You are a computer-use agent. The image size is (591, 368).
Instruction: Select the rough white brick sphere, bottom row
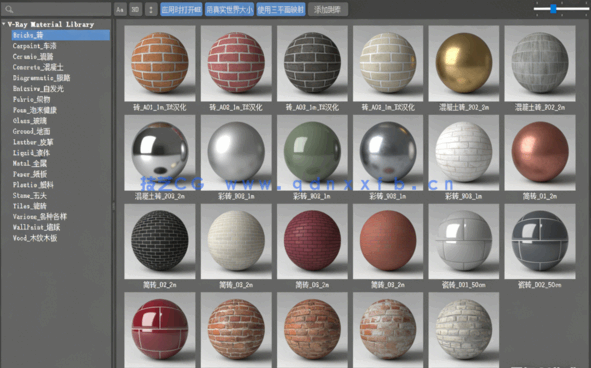tap(464, 330)
